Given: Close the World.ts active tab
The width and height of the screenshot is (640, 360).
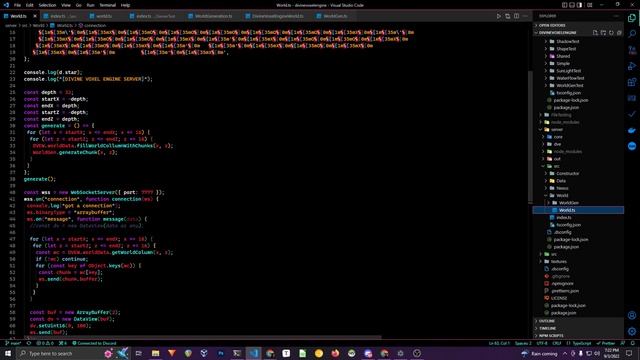Looking at the screenshot, I should coord(35,16).
